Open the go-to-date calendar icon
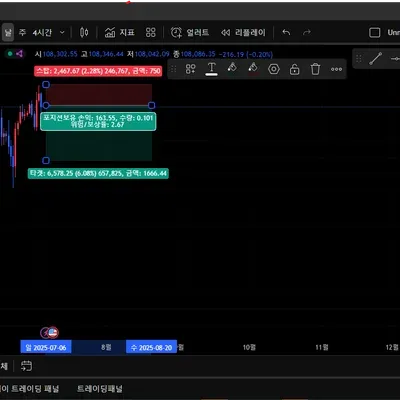Viewport: 400px width, 400px height. point(26,366)
